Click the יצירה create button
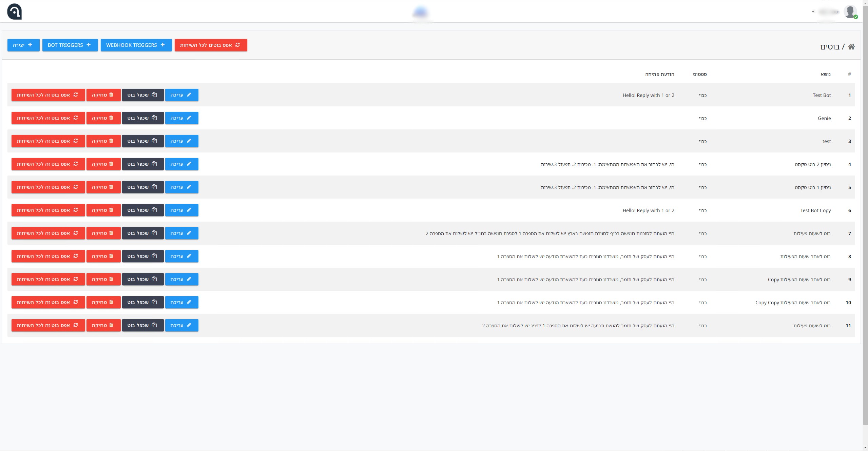Screen dimensions: 868x451 click(23, 45)
